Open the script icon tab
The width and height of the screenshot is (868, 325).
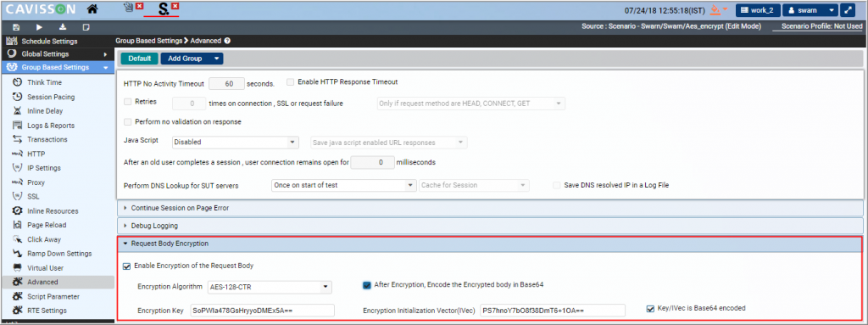pos(129,7)
